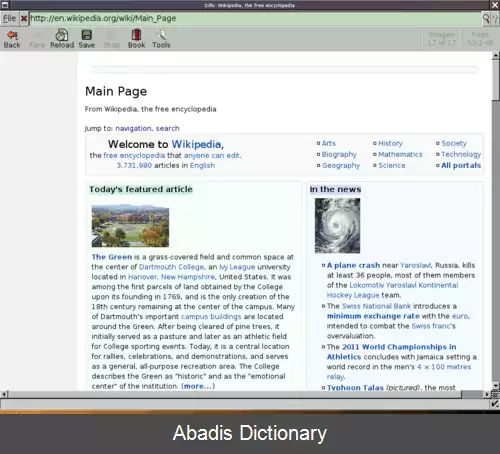Open the minimum exchange rate link

click(x=373, y=316)
